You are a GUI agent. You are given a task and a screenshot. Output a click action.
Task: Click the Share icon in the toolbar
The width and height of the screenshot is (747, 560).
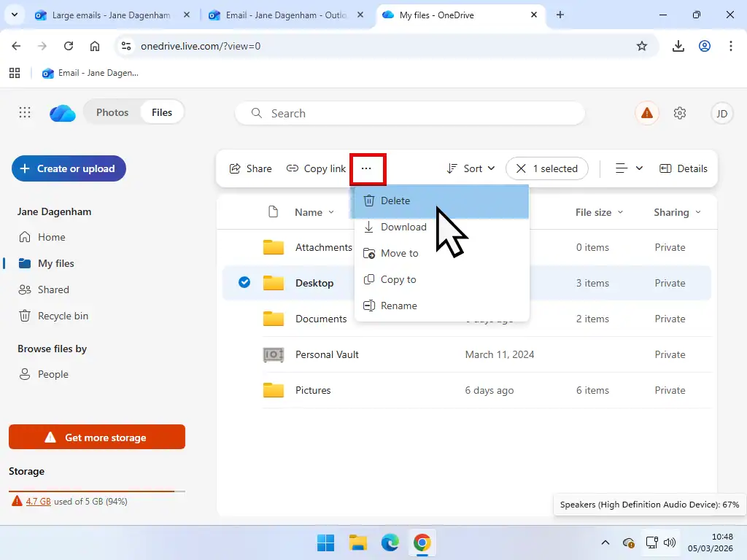249,168
